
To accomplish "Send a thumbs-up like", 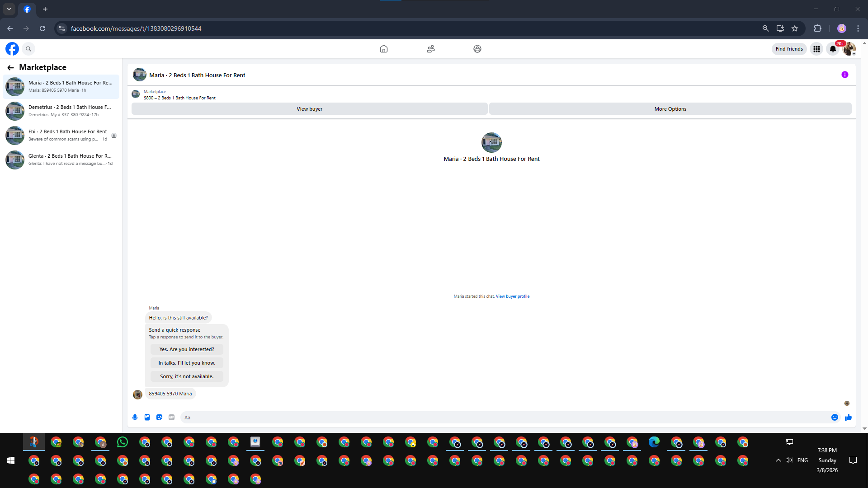I will (848, 418).
